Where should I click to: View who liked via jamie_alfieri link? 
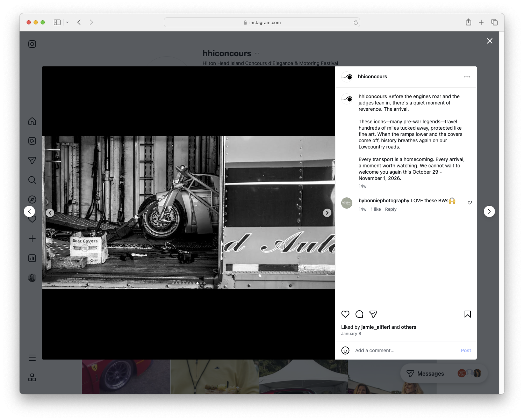(375, 327)
